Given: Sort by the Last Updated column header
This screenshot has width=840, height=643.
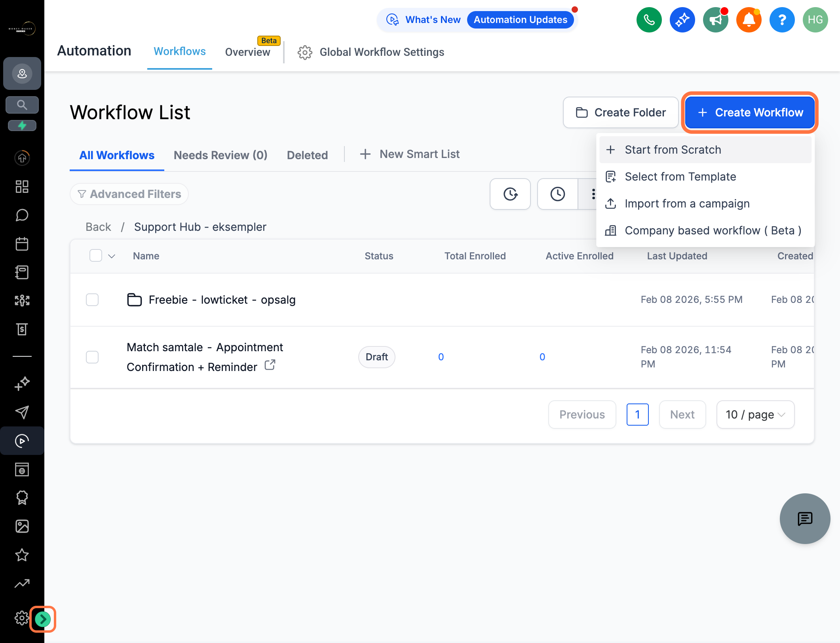Looking at the screenshot, I should [x=677, y=256].
